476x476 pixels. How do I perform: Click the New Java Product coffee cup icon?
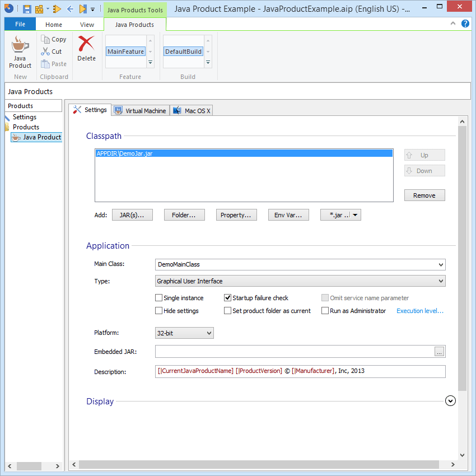coord(20,45)
